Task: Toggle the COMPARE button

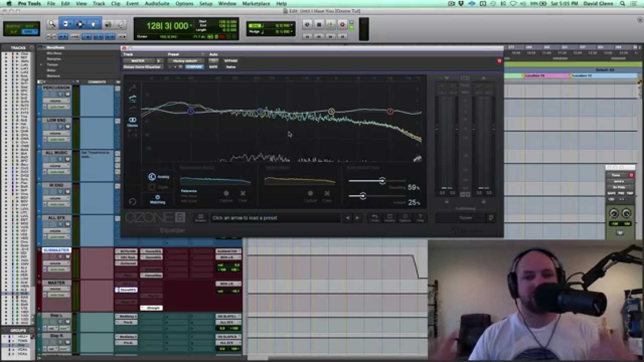Action: pos(194,67)
